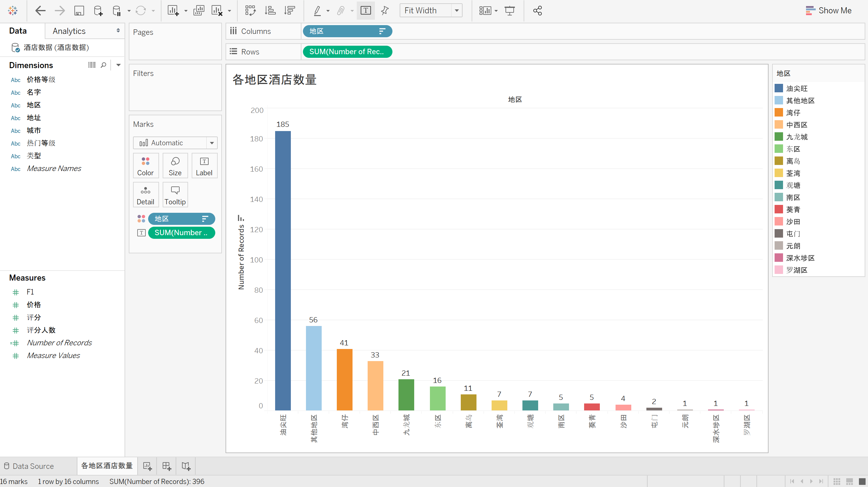
Task: Click the Sort ascending icon
Action: pos(270,11)
